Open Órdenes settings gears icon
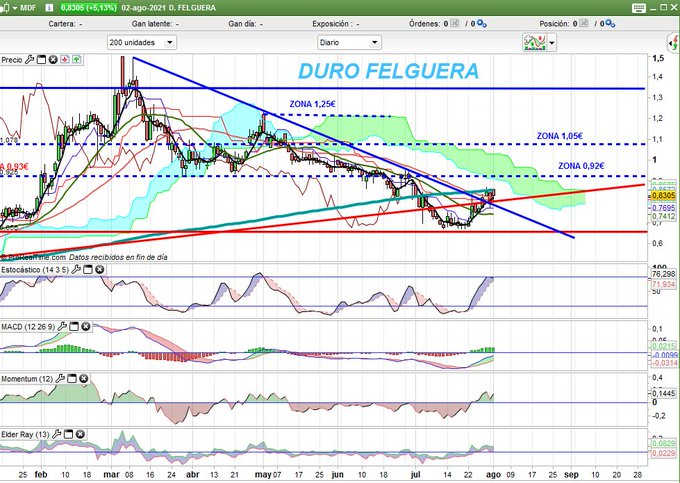 point(481,24)
